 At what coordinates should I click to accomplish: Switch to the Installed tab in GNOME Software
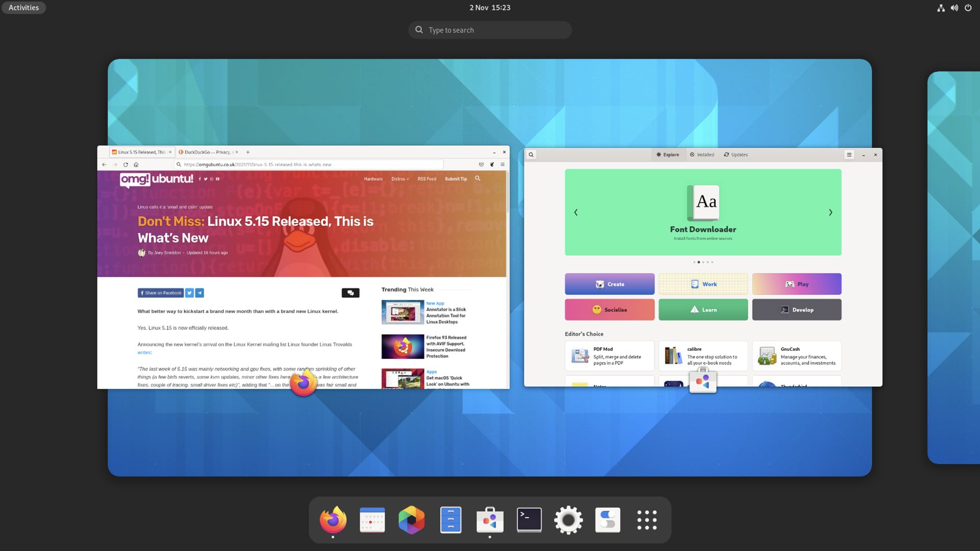tap(702, 154)
